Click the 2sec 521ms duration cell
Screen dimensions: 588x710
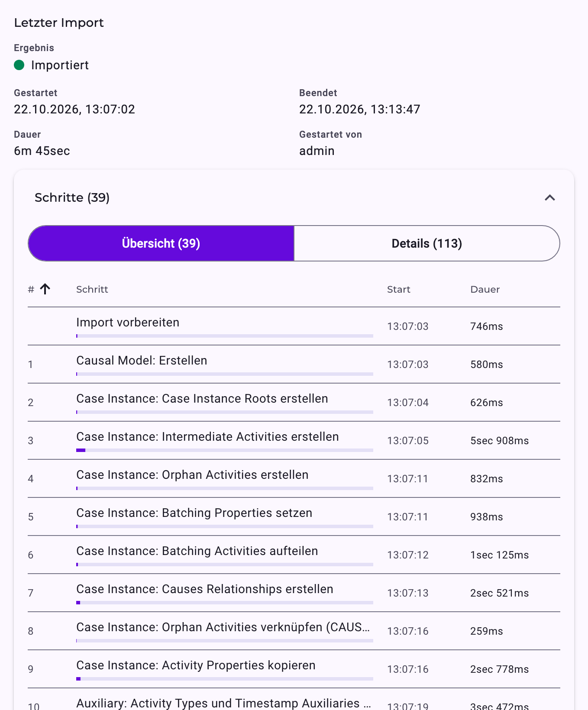click(x=500, y=593)
